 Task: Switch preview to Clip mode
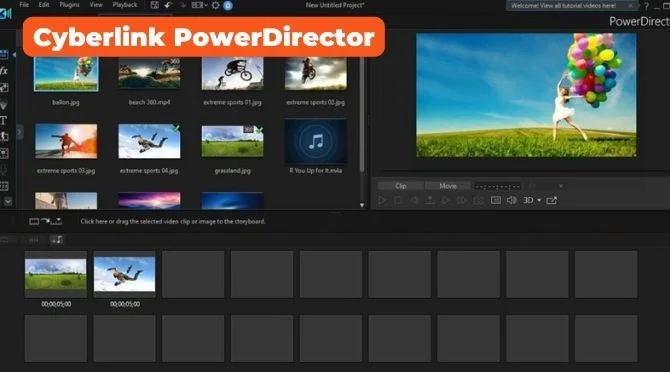click(x=401, y=186)
